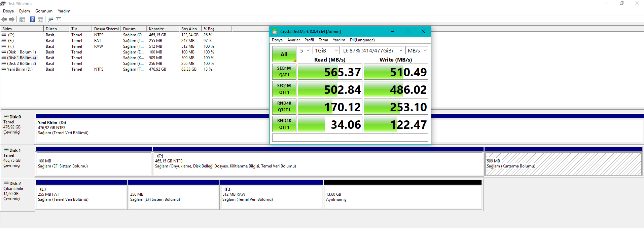Select the (C:) volume drive icon
Image resolution: width=644 pixels, height=228 pixels.
(4, 35)
